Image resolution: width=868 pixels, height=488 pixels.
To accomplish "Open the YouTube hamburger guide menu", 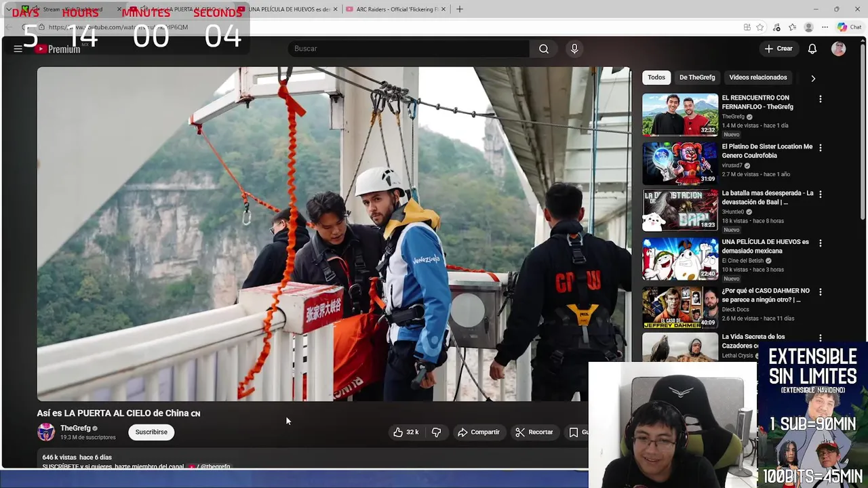I will click(x=18, y=49).
